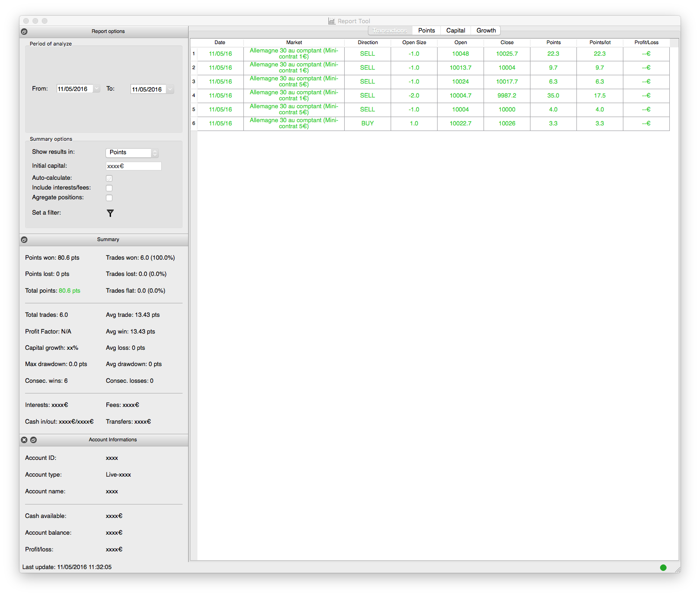Viewport: 700px width, 596px height.
Task: Open the From date dropdown
Action: tap(97, 89)
